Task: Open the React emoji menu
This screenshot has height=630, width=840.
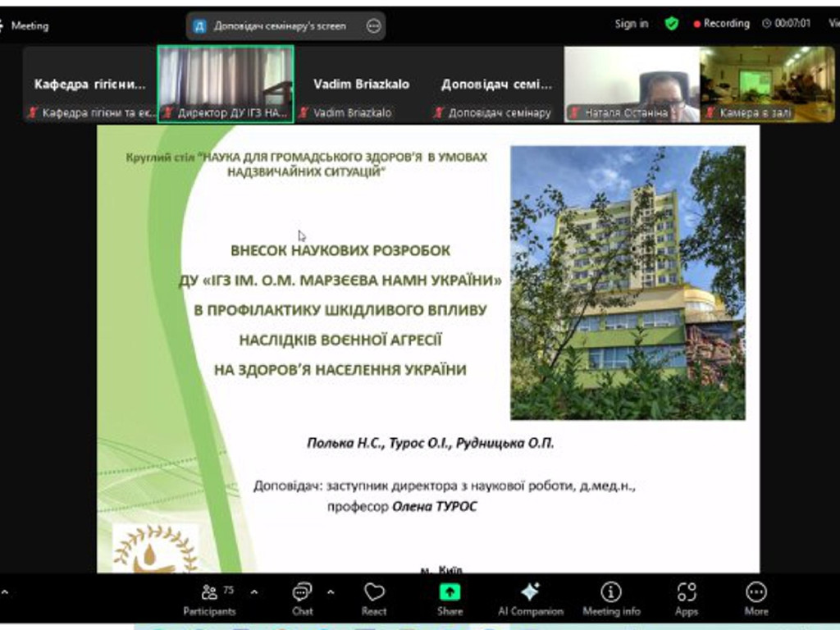Action: pyautogui.click(x=374, y=600)
